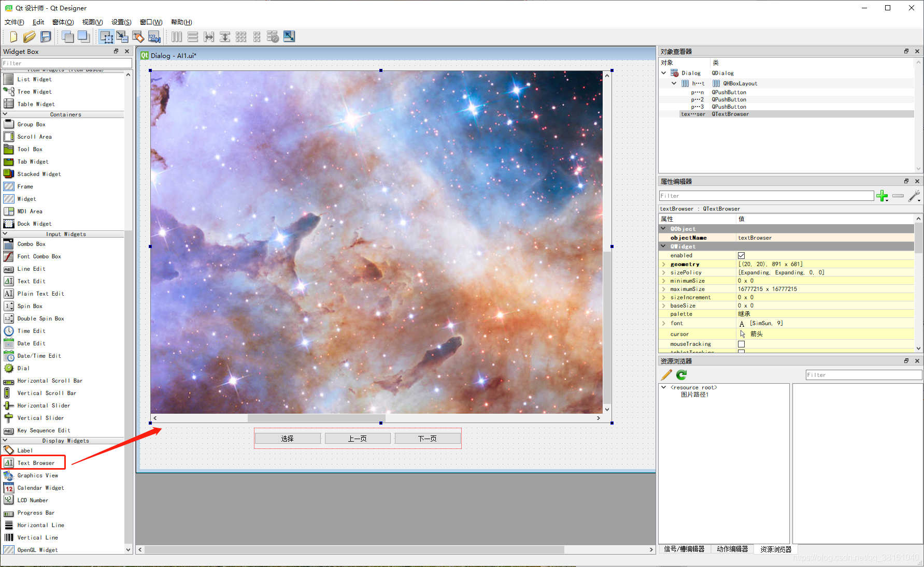Save the form with the floppy disk icon
This screenshot has width=924, height=567.
click(46, 37)
